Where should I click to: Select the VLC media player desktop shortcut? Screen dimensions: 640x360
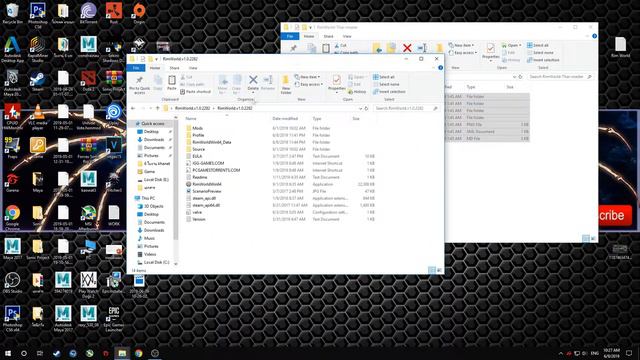(38, 117)
